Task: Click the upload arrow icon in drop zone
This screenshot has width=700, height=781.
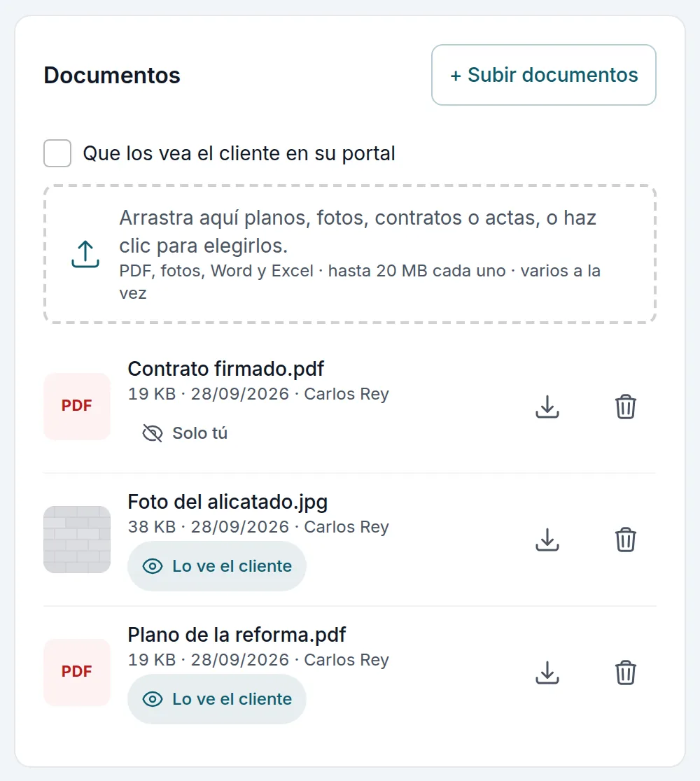Action: click(x=85, y=254)
